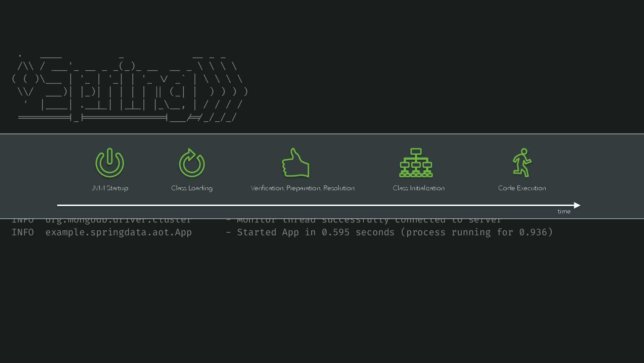
Task: Select the 'Class Initialization' label
Action: 419,188
